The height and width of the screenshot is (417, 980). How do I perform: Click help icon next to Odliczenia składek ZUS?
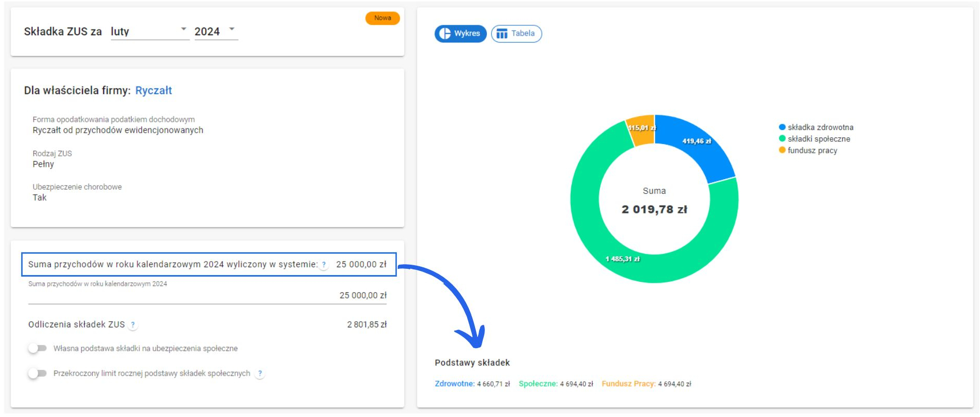133,325
